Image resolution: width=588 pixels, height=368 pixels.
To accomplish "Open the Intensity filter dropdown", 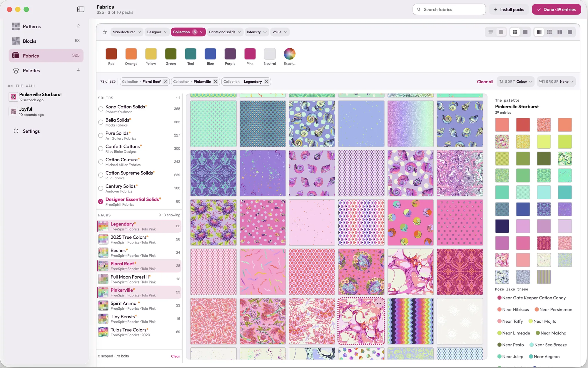I will 257,32.
